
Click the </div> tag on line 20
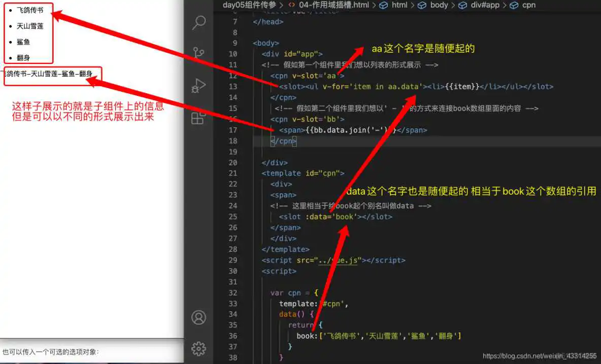point(275,163)
